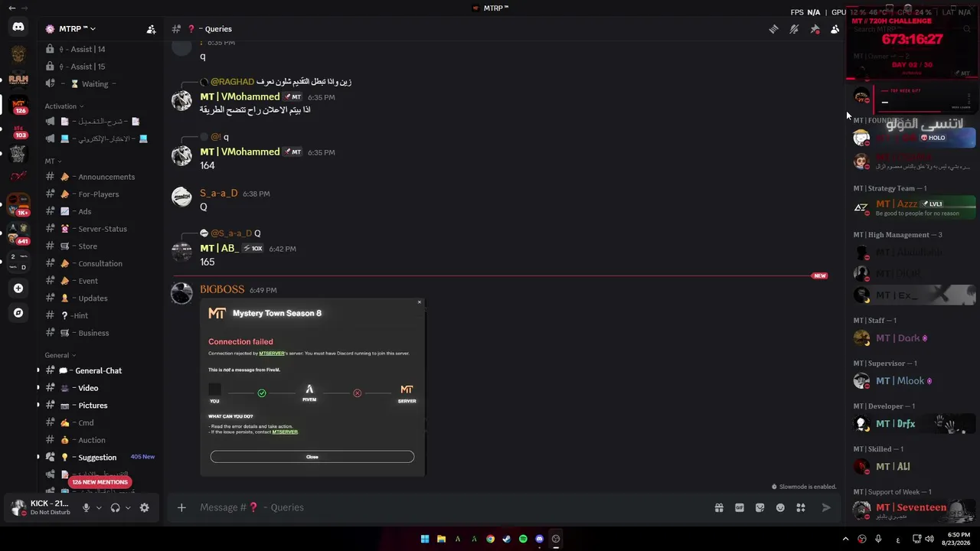Open Windows Start menu

coord(425,539)
